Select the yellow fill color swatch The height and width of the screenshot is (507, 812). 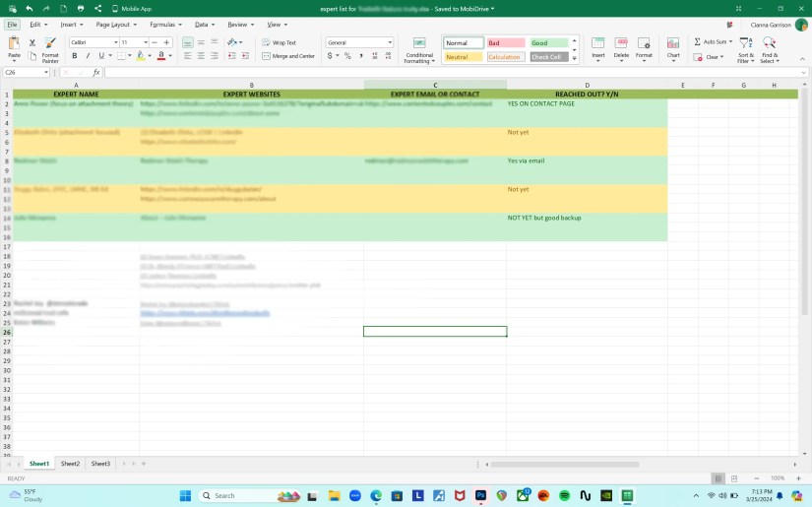141,56
